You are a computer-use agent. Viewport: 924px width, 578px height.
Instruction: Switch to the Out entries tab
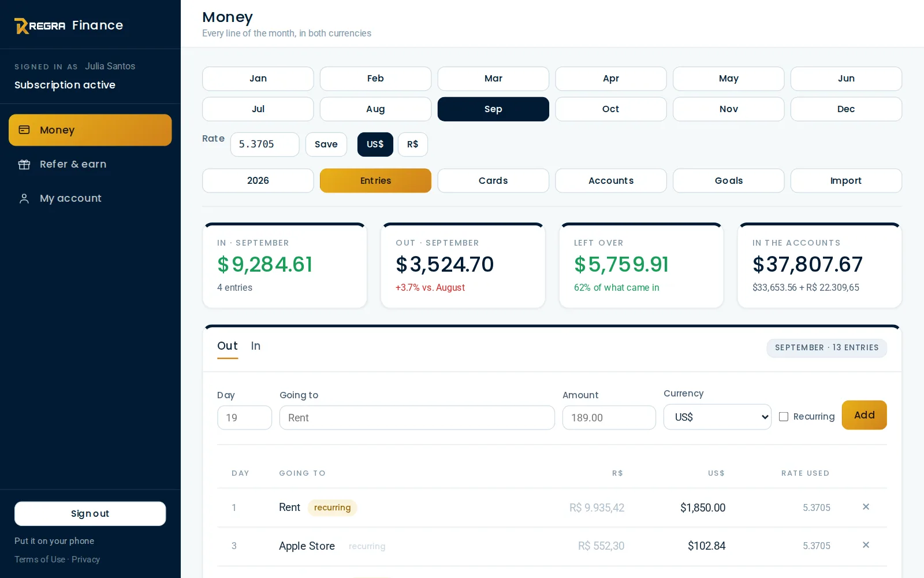pyautogui.click(x=228, y=346)
